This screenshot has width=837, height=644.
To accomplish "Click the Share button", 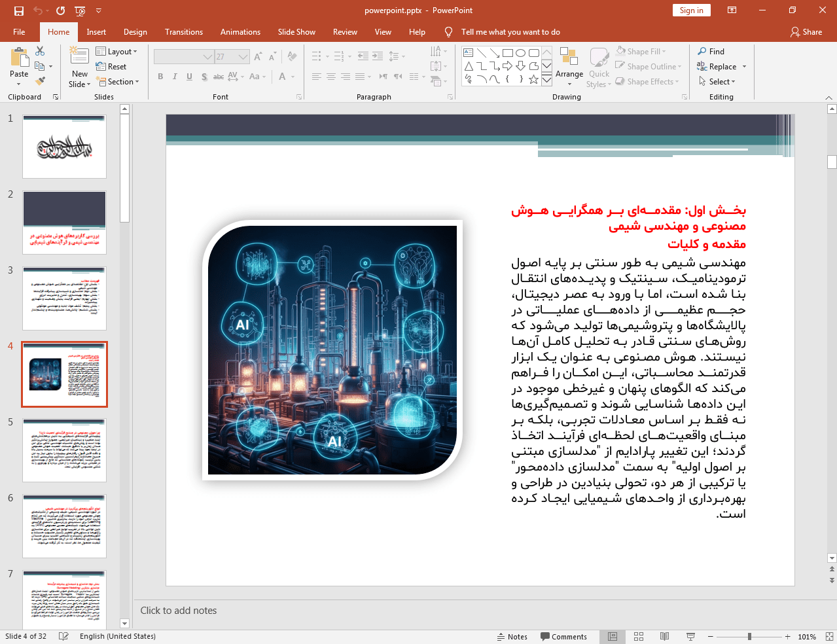I will click(806, 32).
